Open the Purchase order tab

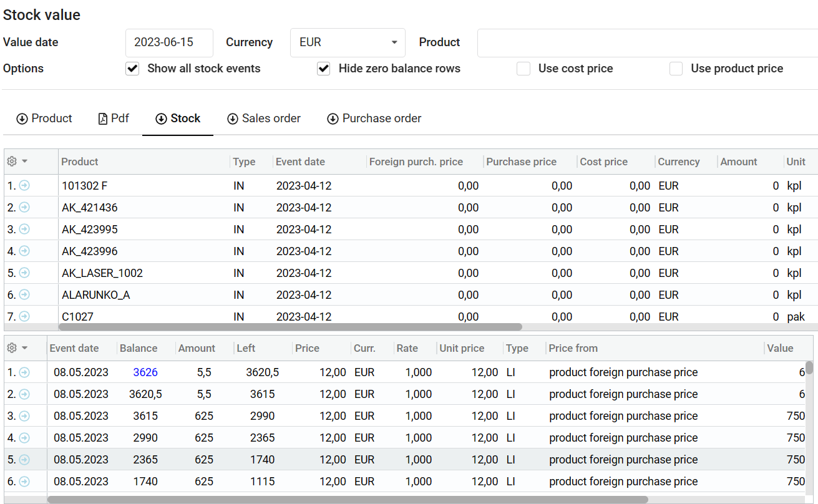[x=374, y=119]
